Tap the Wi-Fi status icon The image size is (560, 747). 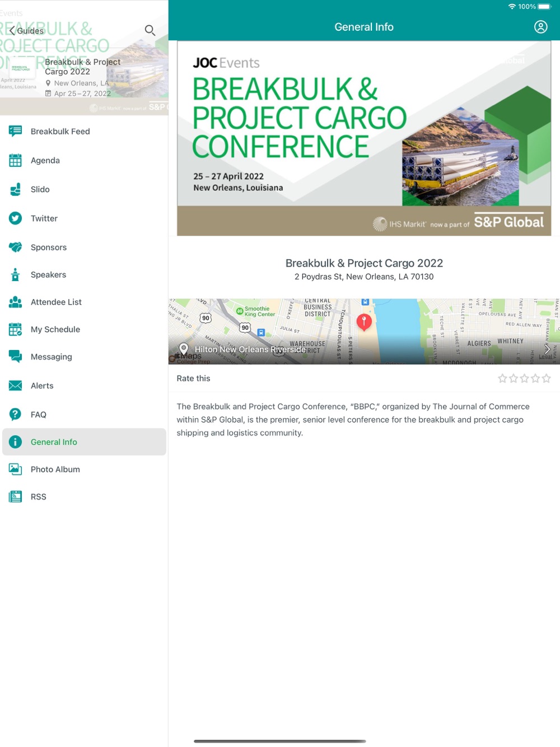coord(511,7)
